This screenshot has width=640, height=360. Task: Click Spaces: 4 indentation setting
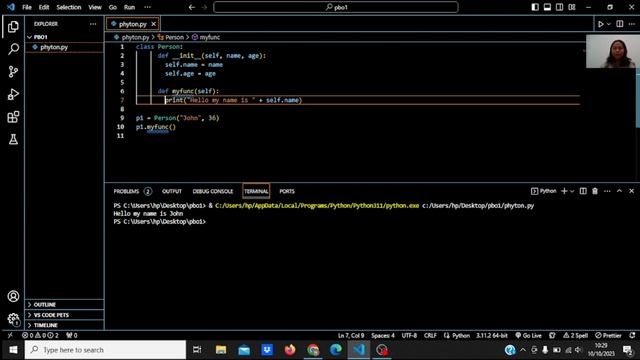383,335
